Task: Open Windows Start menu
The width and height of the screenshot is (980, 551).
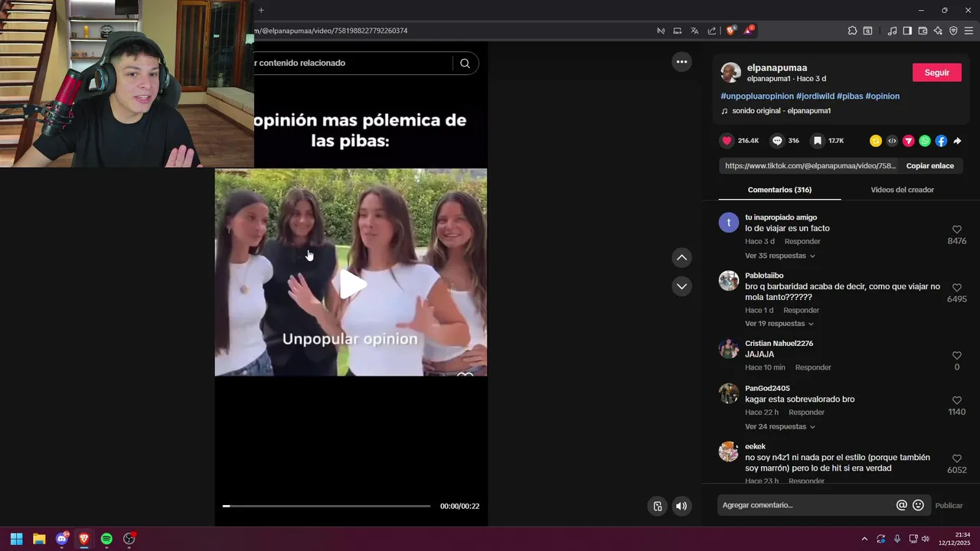Action: (16, 539)
